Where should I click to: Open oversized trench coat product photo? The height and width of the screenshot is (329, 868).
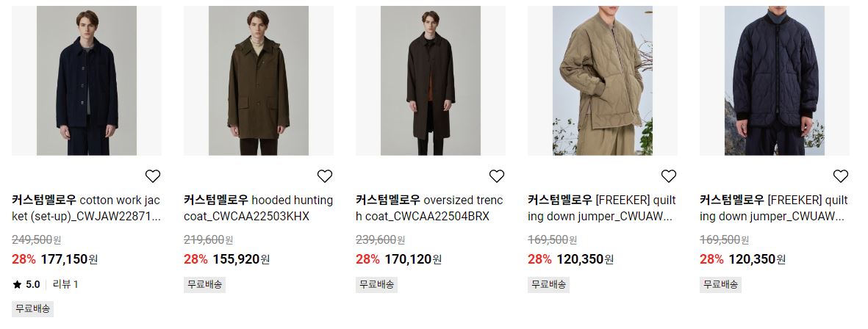pyautogui.click(x=431, y=81)
